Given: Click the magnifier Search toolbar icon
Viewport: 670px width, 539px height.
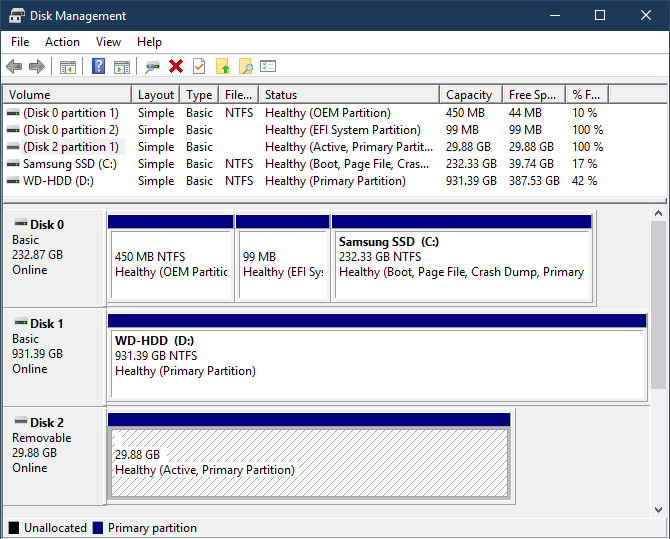Looking at the screenshot, I should click(245, 67).
